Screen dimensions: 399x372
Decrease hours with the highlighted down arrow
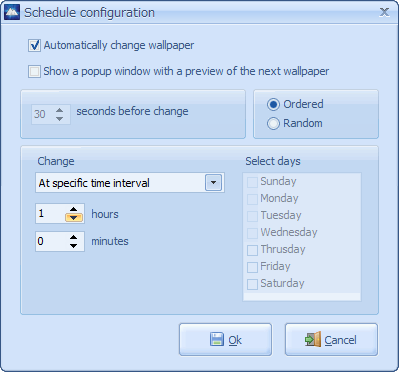(73, 218)
